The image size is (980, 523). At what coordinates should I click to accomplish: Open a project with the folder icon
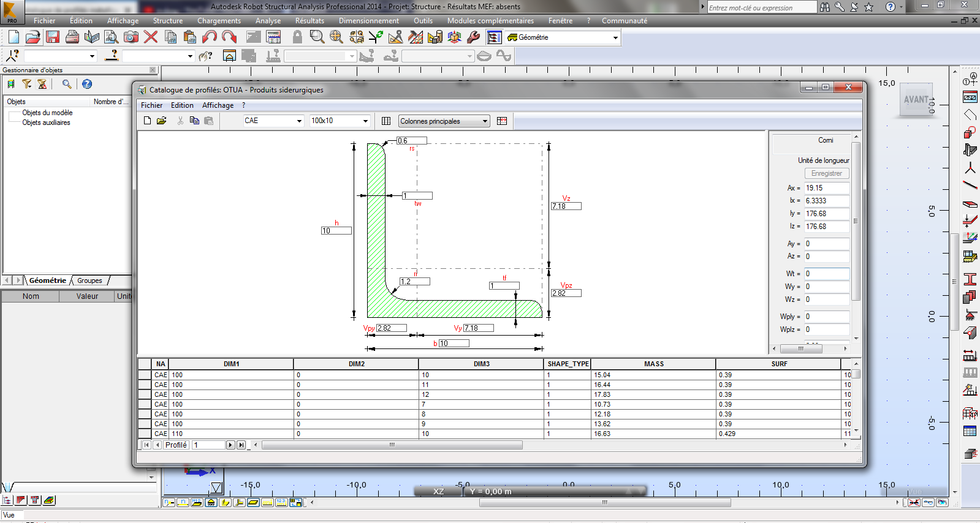33,37
